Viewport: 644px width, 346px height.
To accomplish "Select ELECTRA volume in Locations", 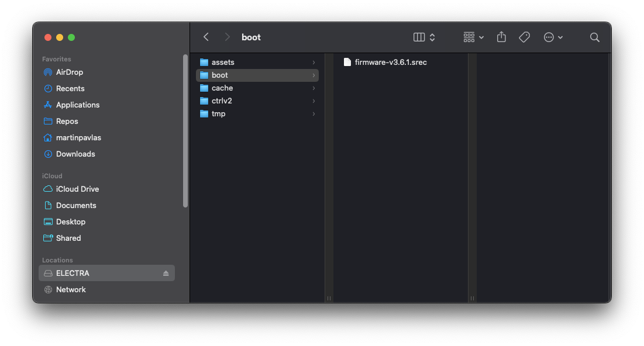I will point(107,274).
